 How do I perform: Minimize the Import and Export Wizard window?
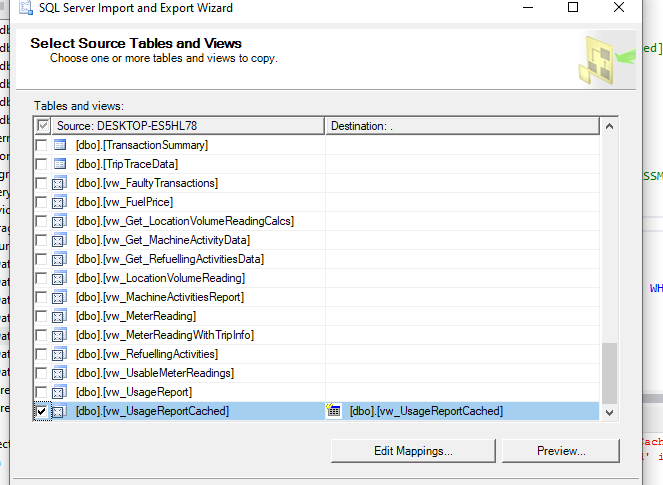pyautogui.click(x=528, y=7)
